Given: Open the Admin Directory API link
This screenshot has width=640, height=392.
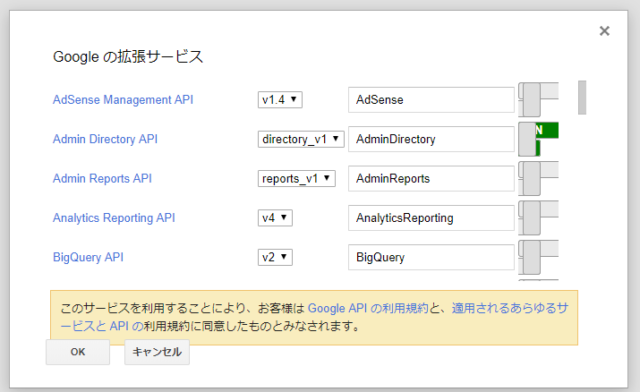Looking at the screenshot, I should [x=105, y=139].
